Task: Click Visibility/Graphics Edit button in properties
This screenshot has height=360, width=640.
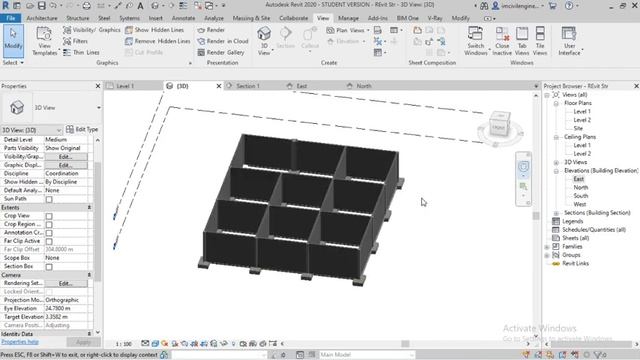Action: pos(66,157)
